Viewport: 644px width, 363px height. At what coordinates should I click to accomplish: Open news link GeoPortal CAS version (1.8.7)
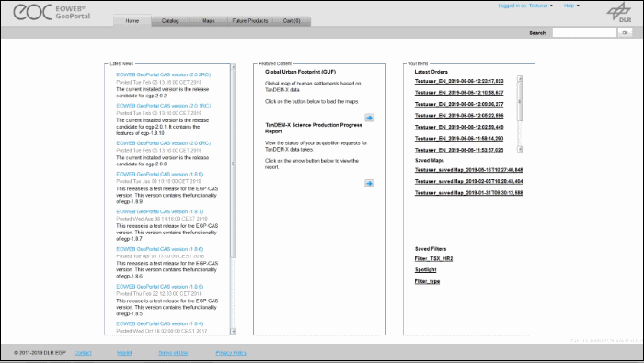click(159, 211)
